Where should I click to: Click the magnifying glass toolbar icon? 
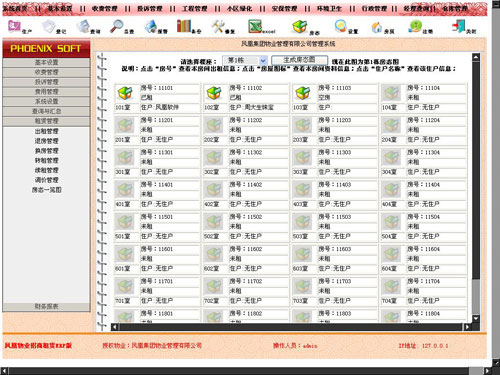117,26
